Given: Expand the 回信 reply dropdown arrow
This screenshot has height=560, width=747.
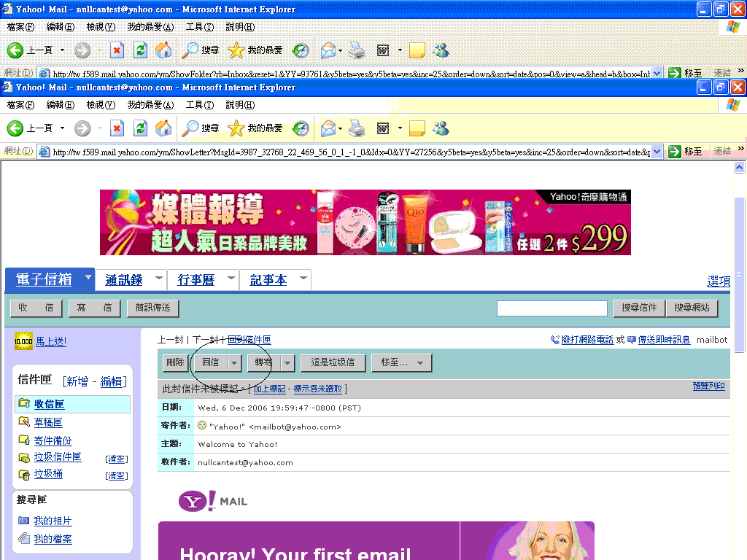Looking at the screenshot, I should 234,362.
